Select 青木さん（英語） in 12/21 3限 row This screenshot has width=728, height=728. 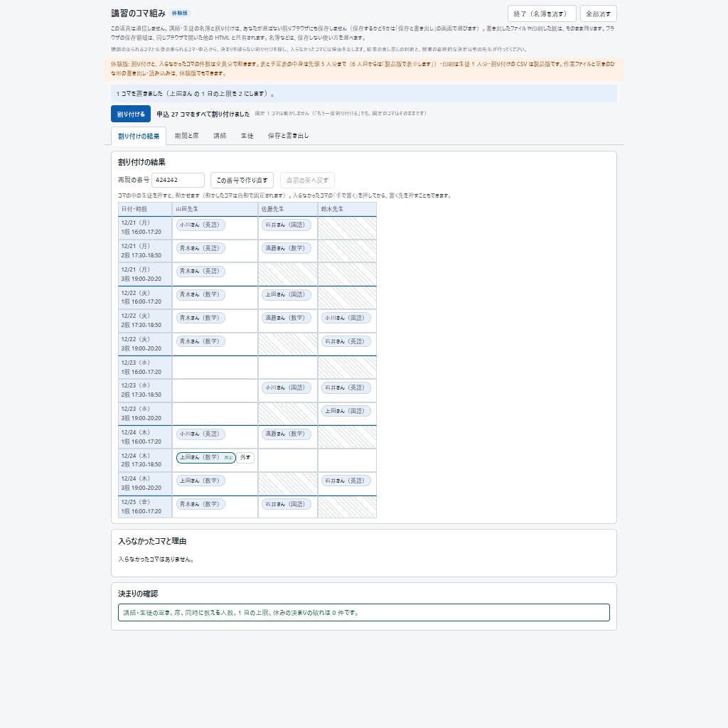[x=200, y=271]
